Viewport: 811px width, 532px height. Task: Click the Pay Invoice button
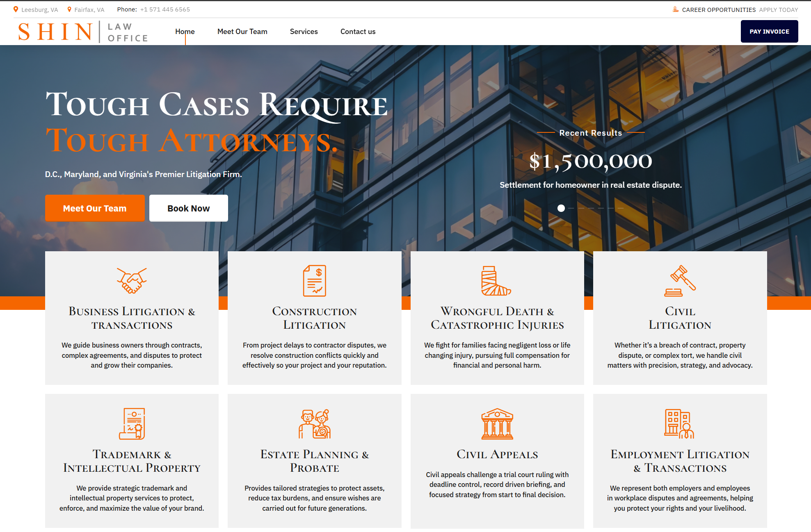click(x=769, y=31)
